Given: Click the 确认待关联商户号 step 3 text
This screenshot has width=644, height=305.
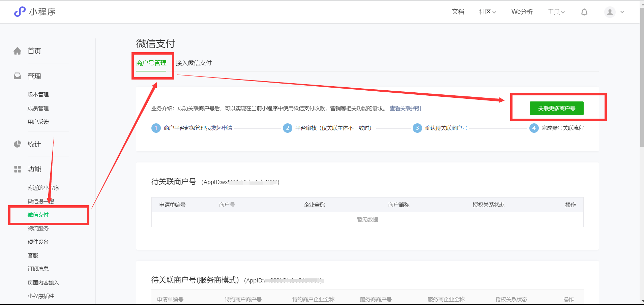Looking at the screenshot, I should [x=446, y=128].
